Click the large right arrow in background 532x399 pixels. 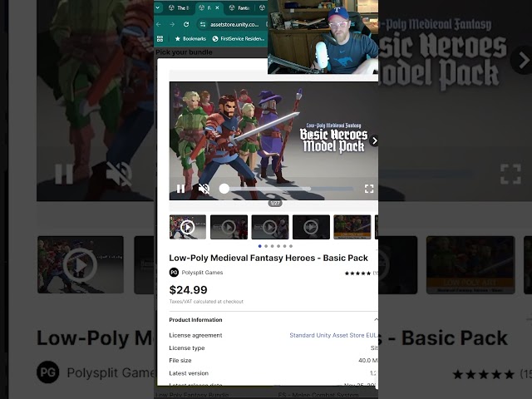tap(523, 61)
